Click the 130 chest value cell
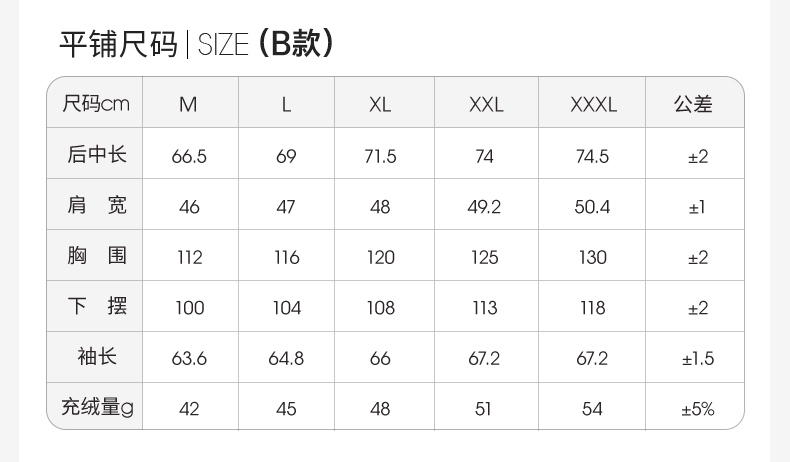The width and height of the screenshot is (790, 462). 592,257
